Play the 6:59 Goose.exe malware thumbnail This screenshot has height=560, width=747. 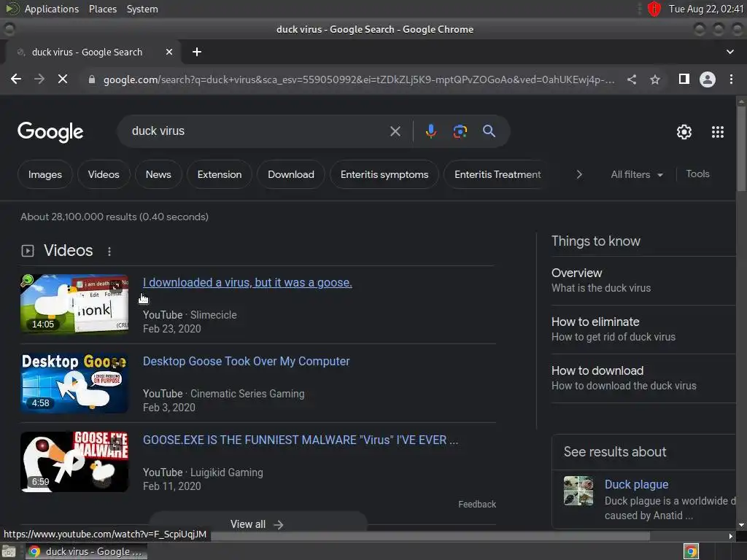click(74, 462)
